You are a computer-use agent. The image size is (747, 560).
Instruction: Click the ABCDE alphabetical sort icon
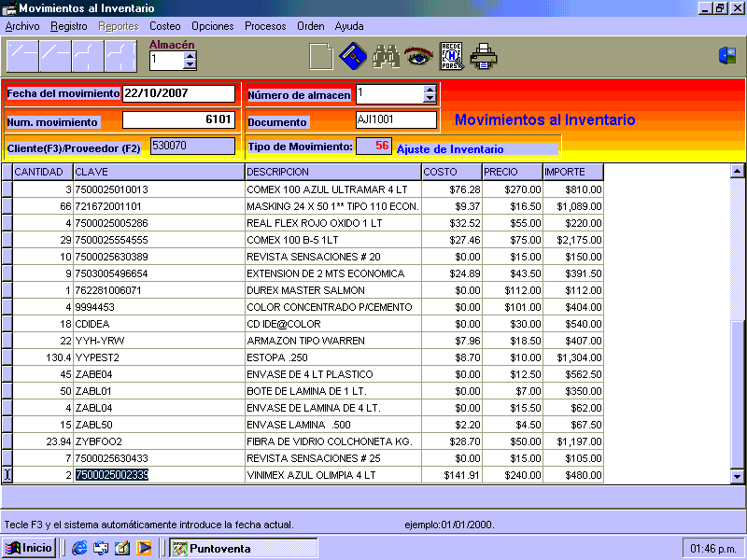451,57
